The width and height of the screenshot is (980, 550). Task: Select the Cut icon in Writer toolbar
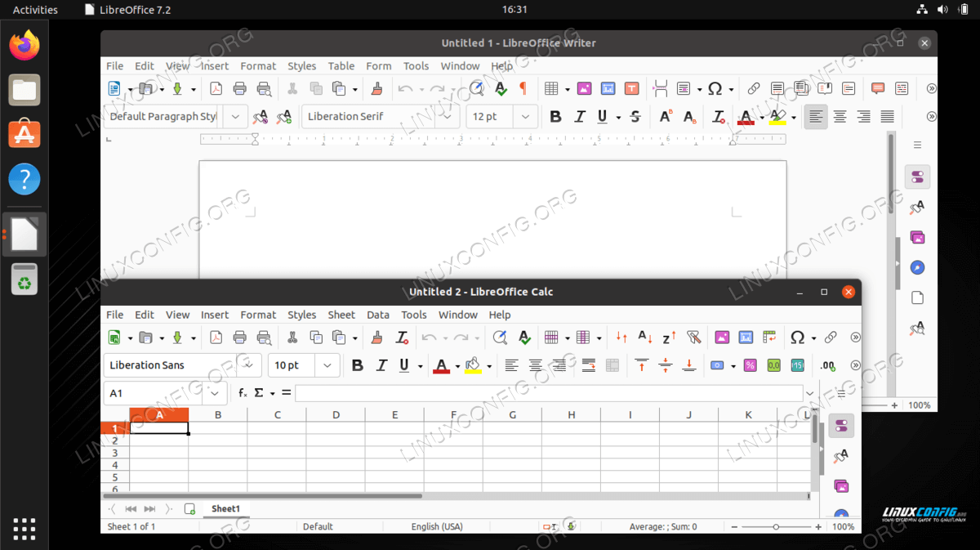[292, 89]
